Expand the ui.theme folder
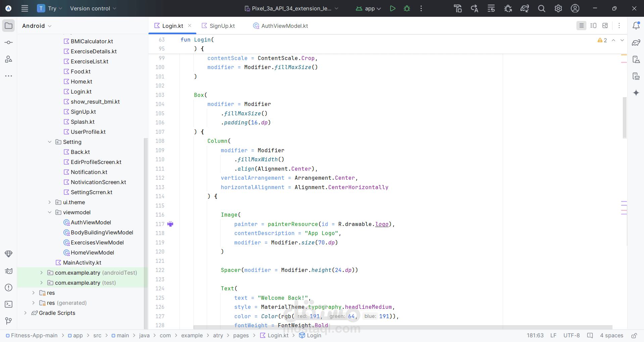Image resolution: width=644 pixels, height=342 pixels. click(50, 202)
